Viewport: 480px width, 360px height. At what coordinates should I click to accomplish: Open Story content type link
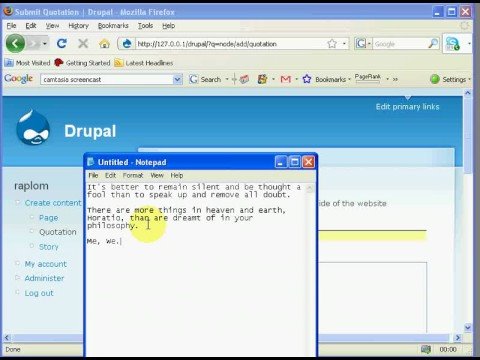pyautogui.click(x=49, y=247)
